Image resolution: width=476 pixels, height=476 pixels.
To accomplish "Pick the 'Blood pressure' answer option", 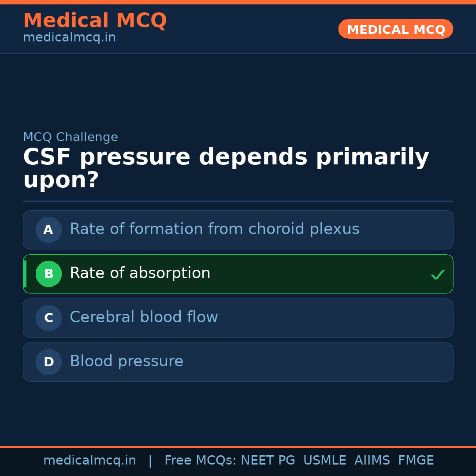I will click(126, 361).
